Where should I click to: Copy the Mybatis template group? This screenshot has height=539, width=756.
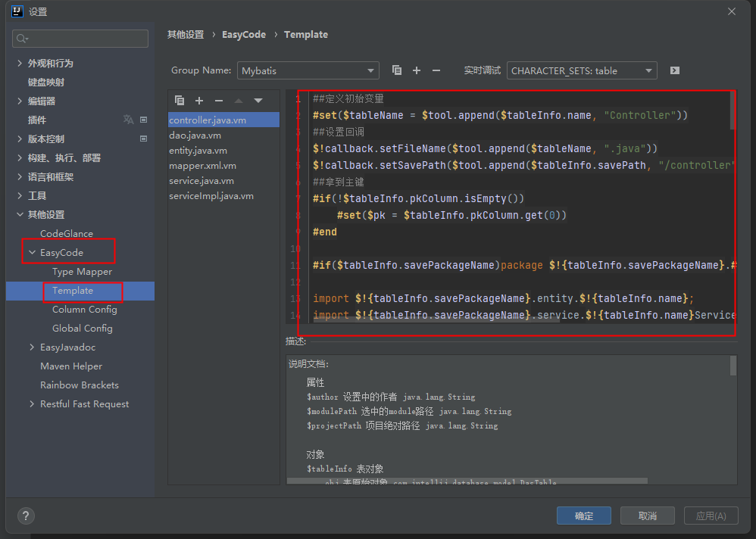(x=397, y=70)
